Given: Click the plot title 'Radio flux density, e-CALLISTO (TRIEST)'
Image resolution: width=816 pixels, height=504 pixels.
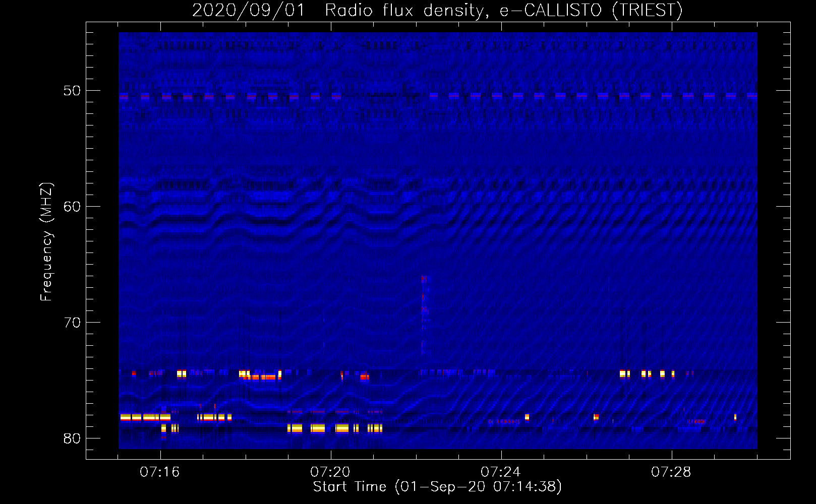Looking at the screenshot, I should (x=503, y=10).
